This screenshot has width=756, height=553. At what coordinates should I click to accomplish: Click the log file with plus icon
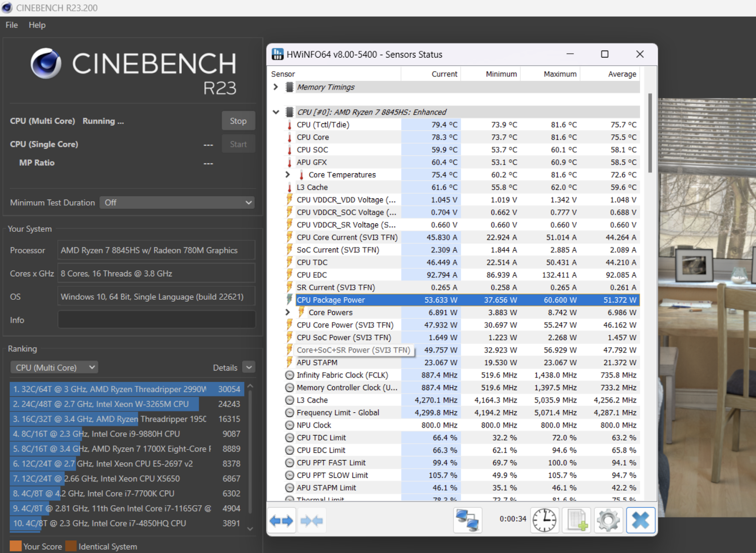[x=577, y=520]
